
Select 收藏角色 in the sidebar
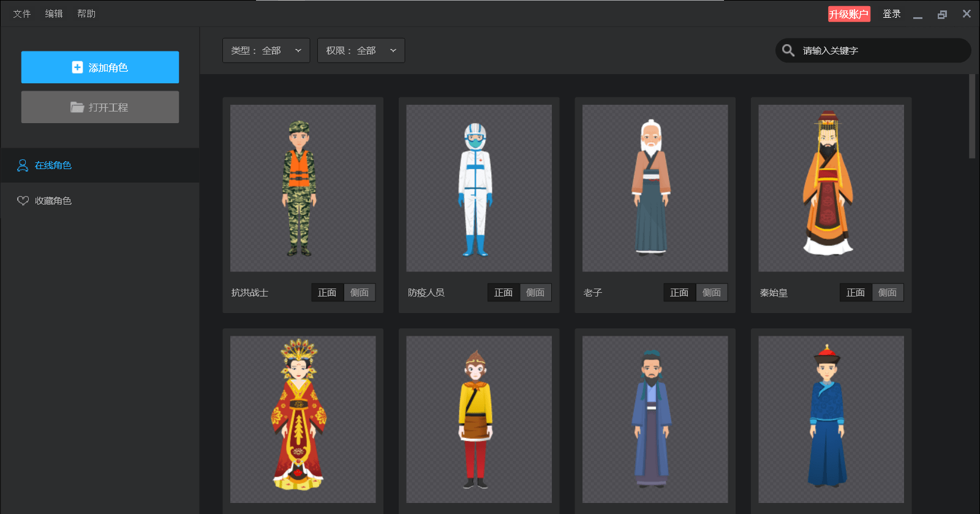point(100,201)
